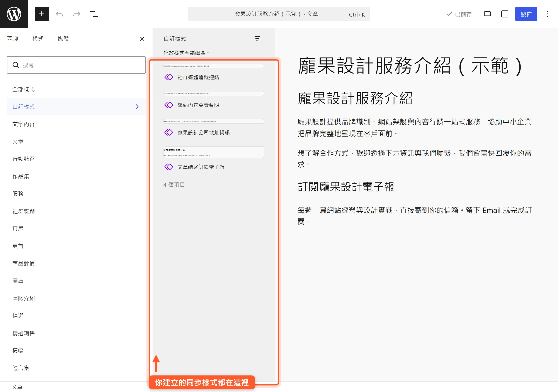
Task: Click the 發佈 publish button
Action: [526, 14]
